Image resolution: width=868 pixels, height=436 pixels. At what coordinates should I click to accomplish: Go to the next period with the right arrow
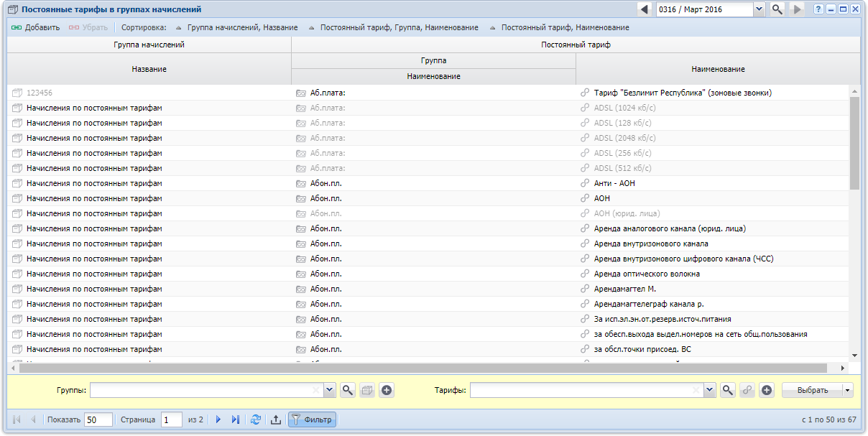(x=796, y=9)
